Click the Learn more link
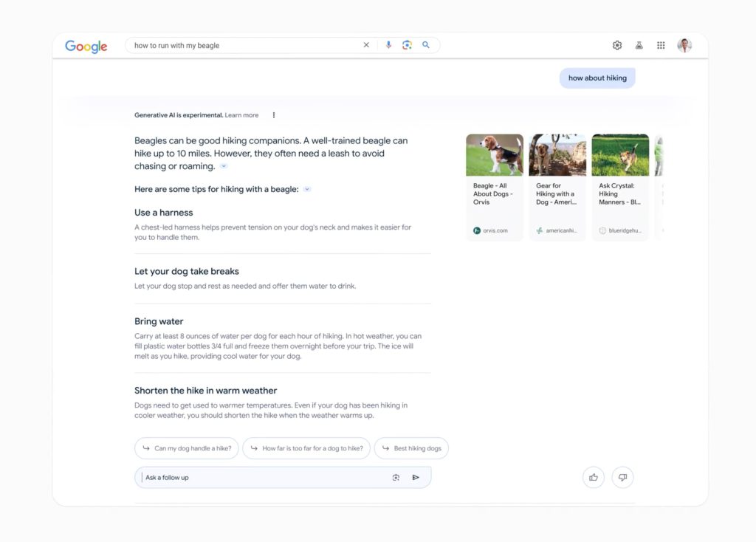The height and width of the screenshot is (542, 756). coord(241,115)
